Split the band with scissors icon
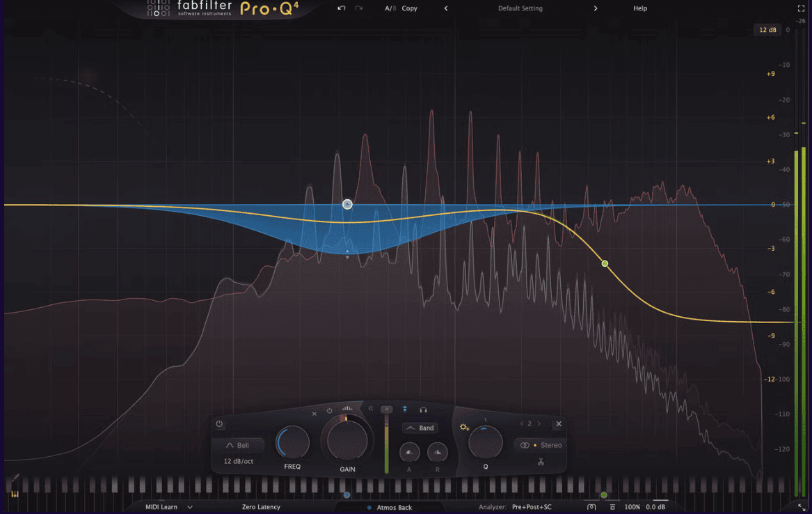Viewport: 812px width, 514px height. tap(541, 461)
